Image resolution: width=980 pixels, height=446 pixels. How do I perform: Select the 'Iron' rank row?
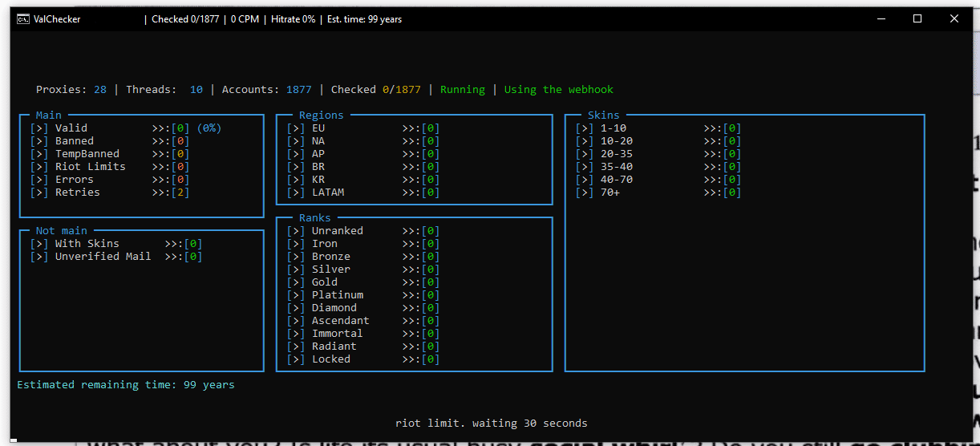click(x=363, y=244)
